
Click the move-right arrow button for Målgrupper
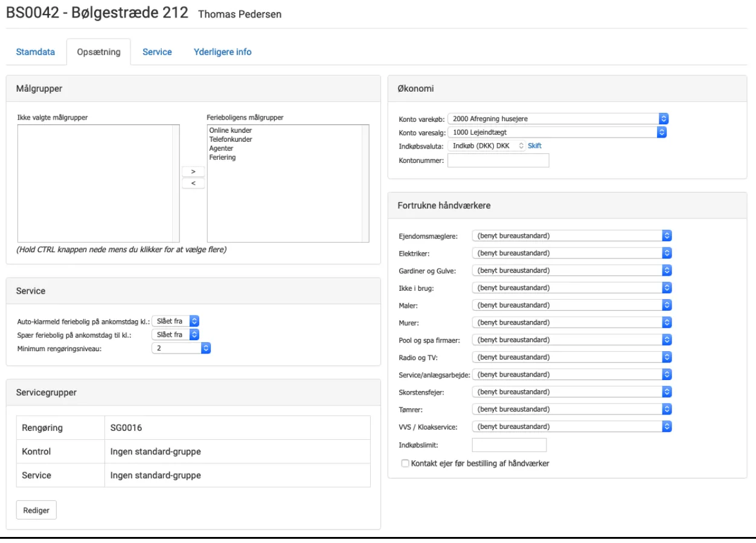(193, 171)
